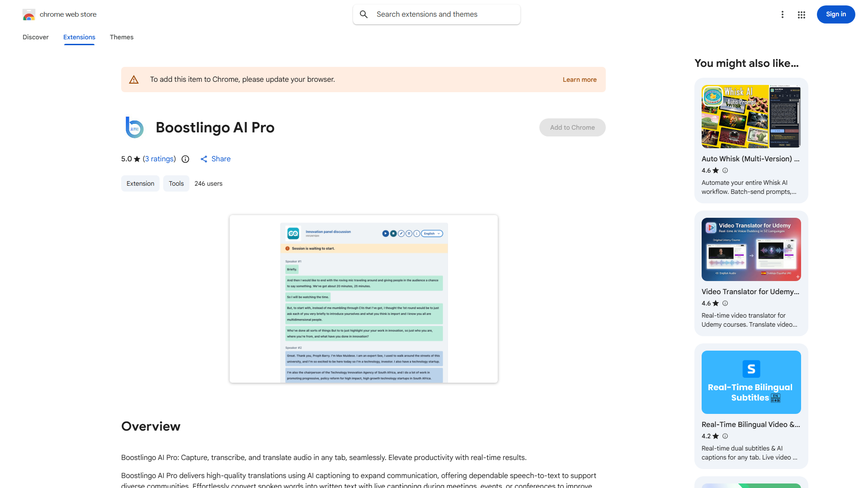The image size is (868, 488).
Task: Click the Share icon for Boostlingo AI Pro
Action: click(204, 159)
